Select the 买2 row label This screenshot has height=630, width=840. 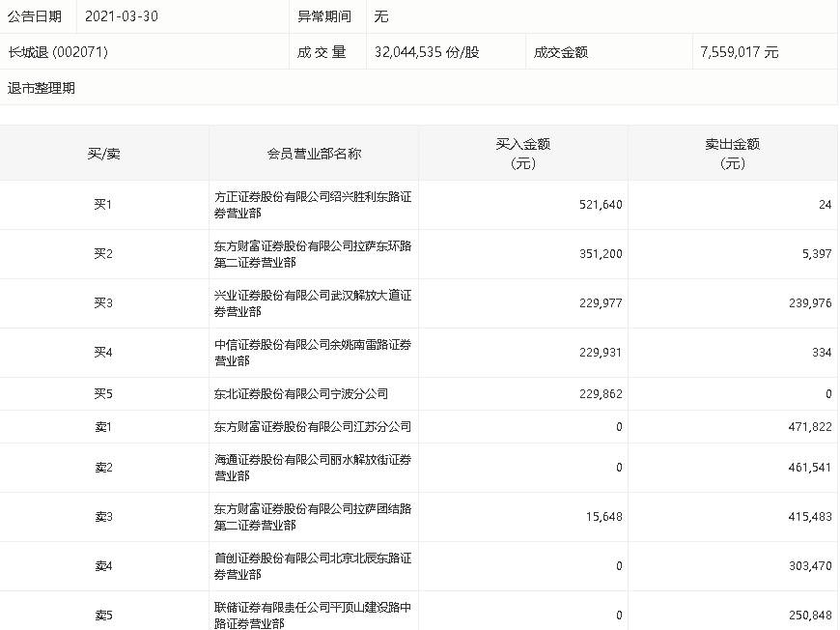(103, 253)
